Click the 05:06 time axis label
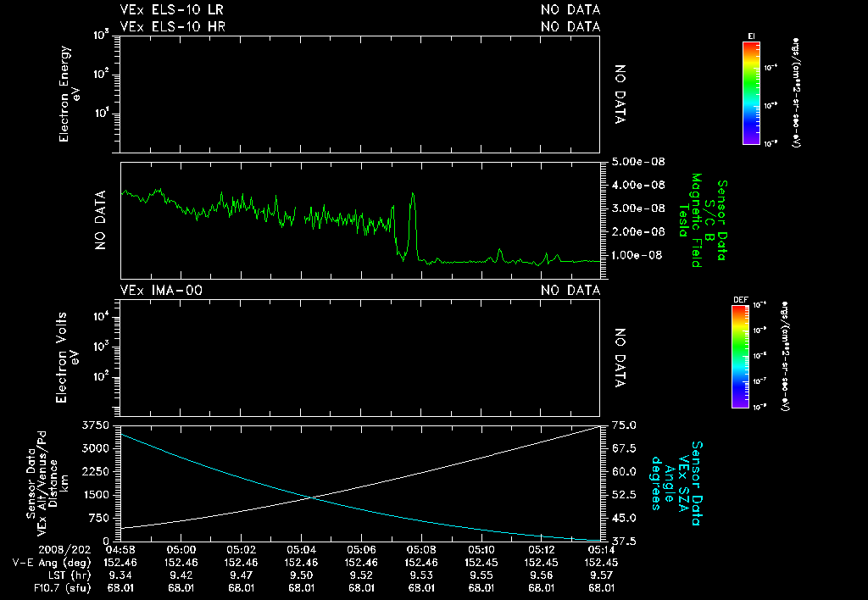Viewport: 868px width, 600px height. [x=361, y=550]
